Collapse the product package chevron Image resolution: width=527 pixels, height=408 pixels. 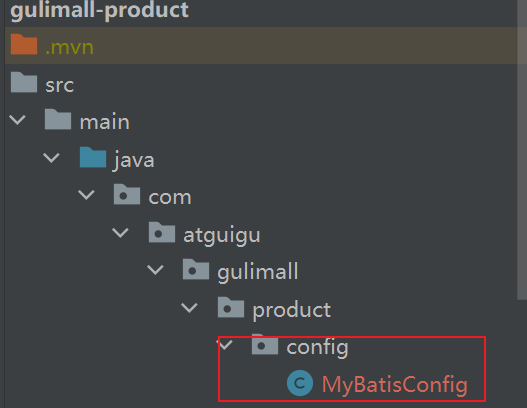point(189,308)
